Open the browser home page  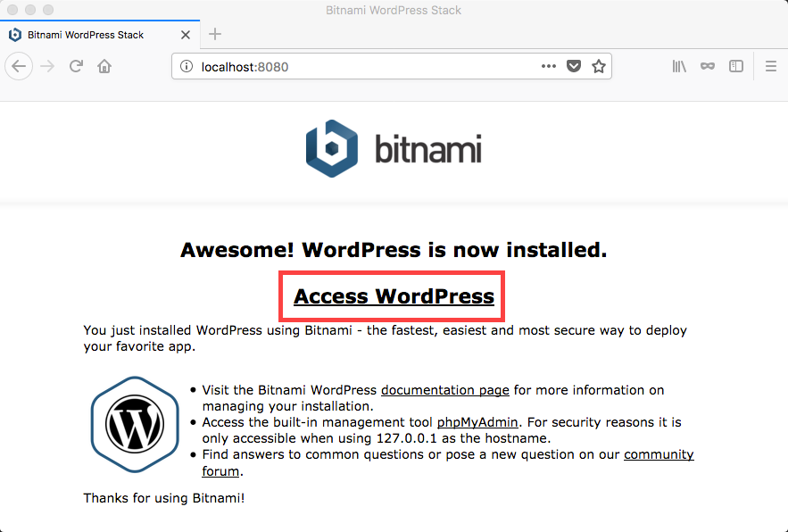[x=104, y=66]
